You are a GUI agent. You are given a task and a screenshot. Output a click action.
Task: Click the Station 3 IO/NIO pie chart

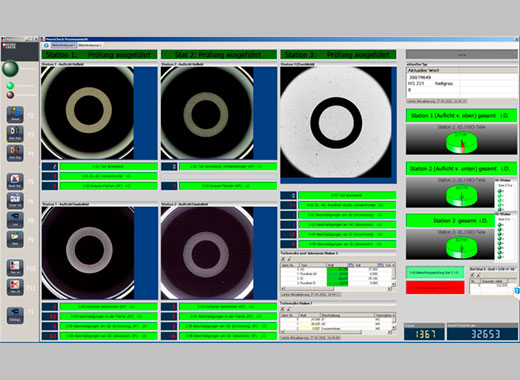462,248
